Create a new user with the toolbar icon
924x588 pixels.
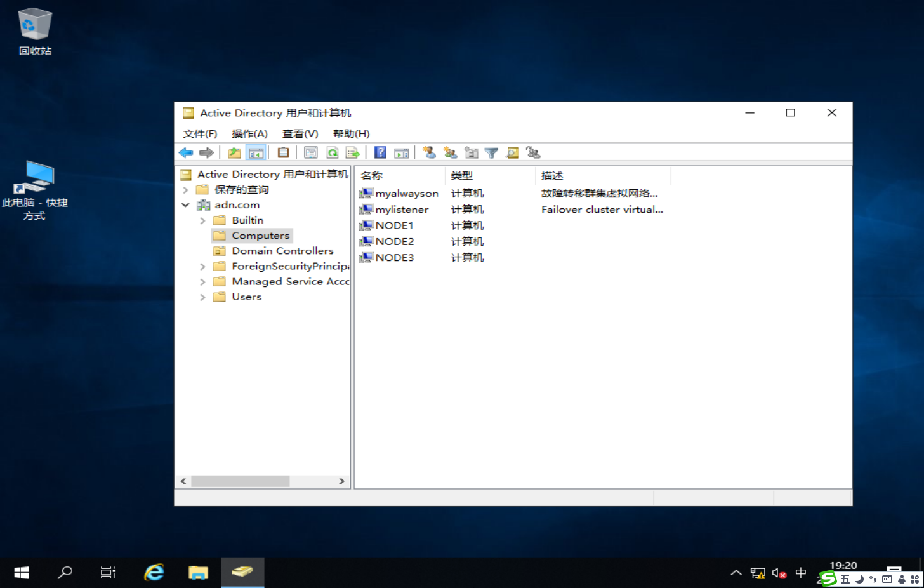point(430,152)
